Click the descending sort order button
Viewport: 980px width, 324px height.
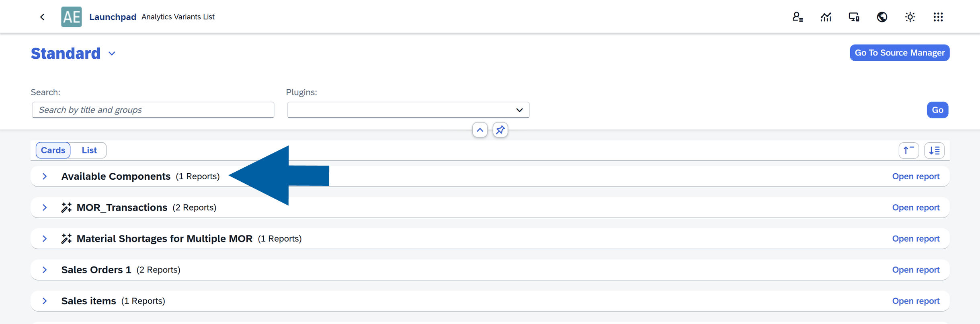[x=935, y=150]
